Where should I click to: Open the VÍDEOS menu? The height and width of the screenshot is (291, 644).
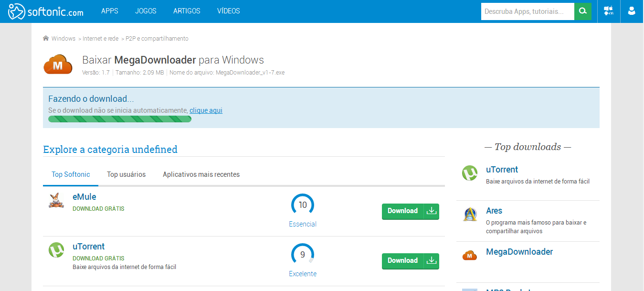point(229,11)
